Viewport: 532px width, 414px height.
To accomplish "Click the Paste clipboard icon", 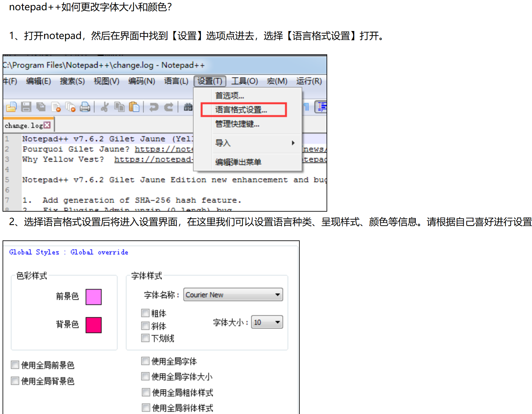I will point(134,107).
